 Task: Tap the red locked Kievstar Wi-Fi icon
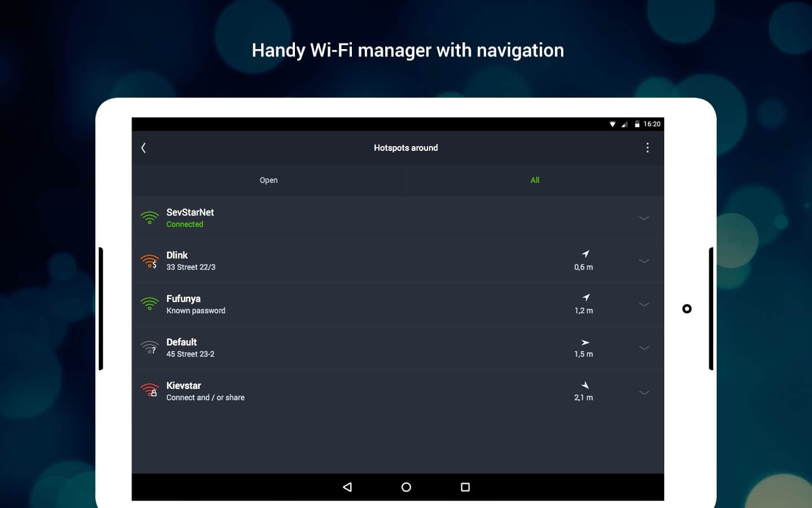[149, 391]
